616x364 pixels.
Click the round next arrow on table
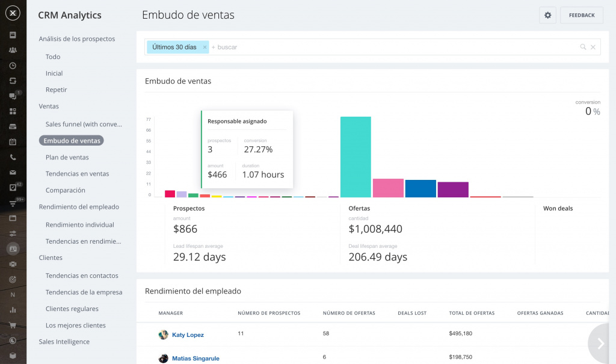600,343
